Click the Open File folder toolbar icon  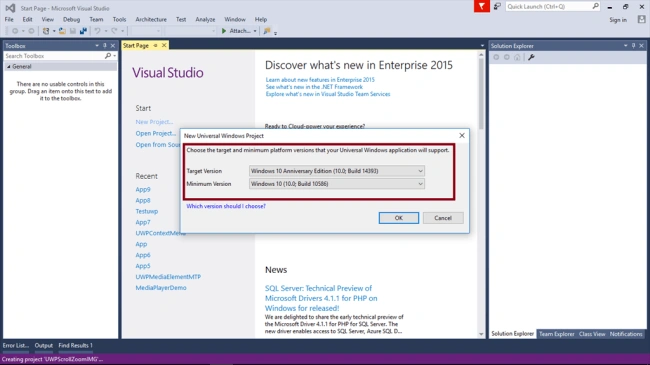tap(62, 31)
